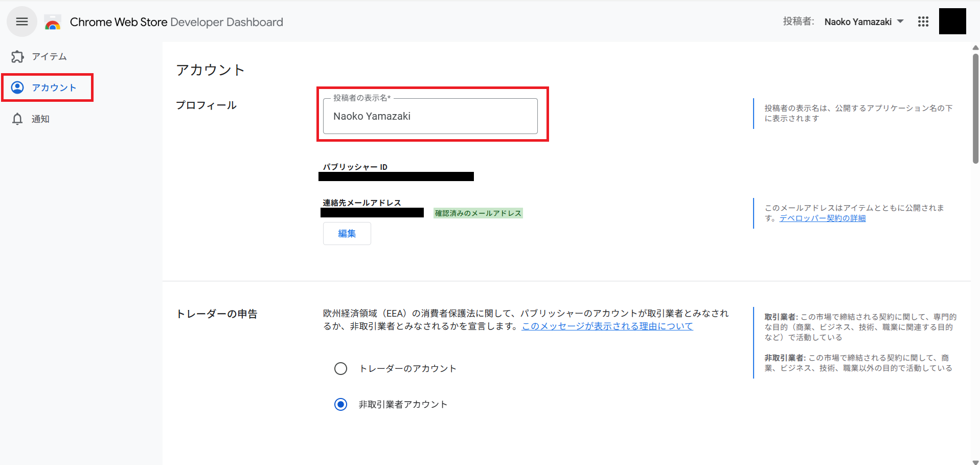Click the Chrome Web Store rainbow logo
The height and width of the screenshot is (465, 980).
53,23
